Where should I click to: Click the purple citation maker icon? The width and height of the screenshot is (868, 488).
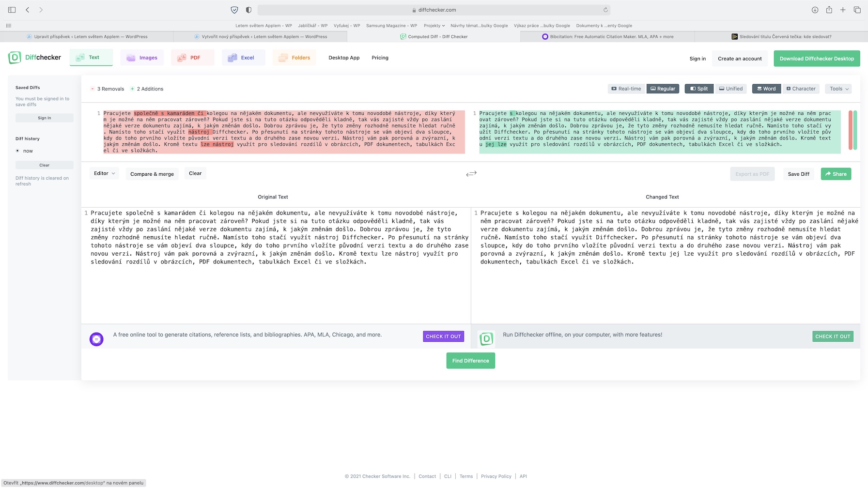(x=96, y=339)
